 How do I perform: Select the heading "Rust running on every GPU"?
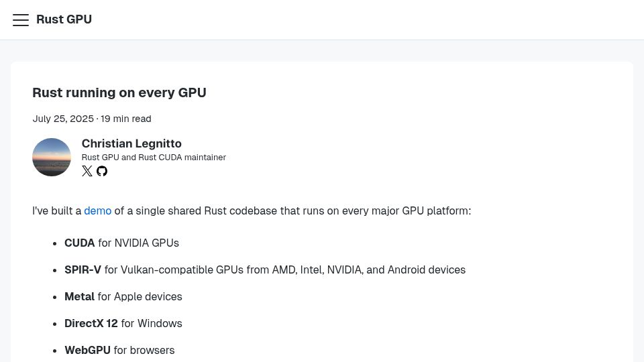(x=119, y=93)
